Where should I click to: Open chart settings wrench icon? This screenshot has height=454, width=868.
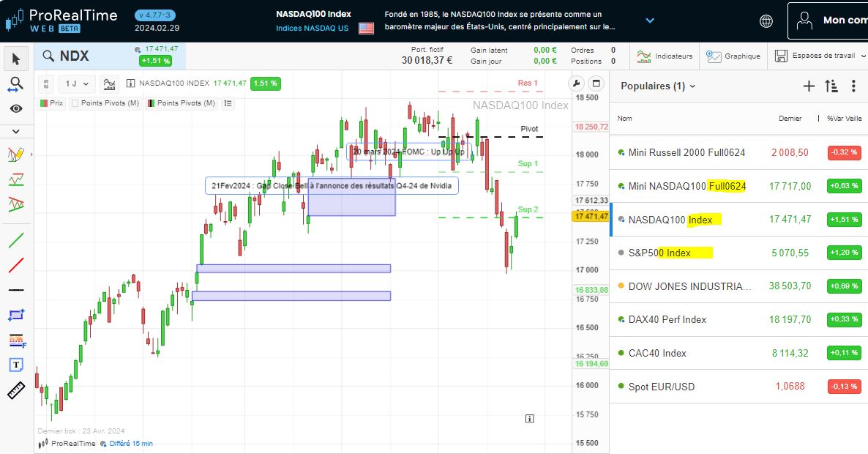coord(576,83)
